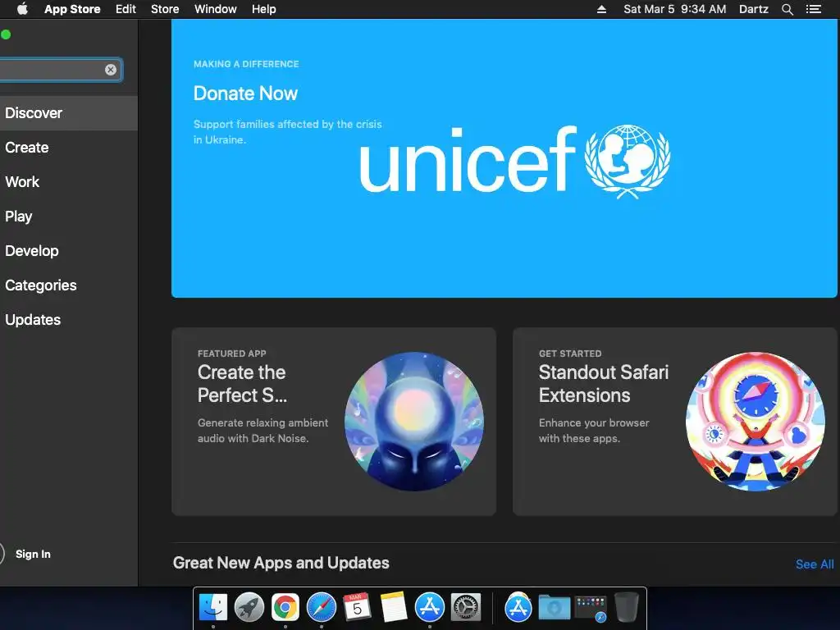Click the Dark Noise circular artwork
The height and width of the screenshot is (630, 840).
coord(414,421)
